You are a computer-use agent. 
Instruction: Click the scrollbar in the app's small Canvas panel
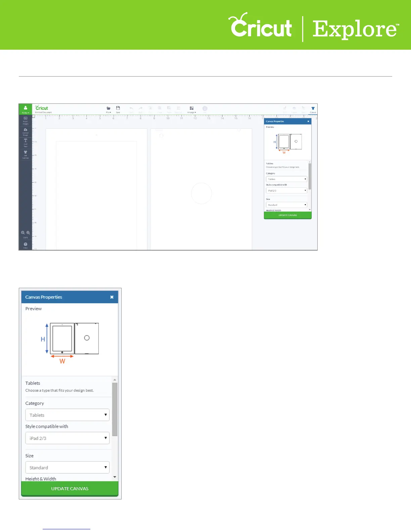pyautogui.click(x=310, y=176)
